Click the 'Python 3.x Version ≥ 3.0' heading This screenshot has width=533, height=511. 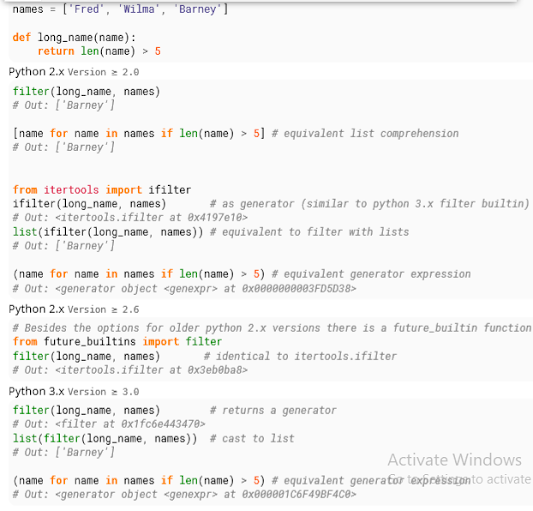pyautogui.click(x=74, y=392)
